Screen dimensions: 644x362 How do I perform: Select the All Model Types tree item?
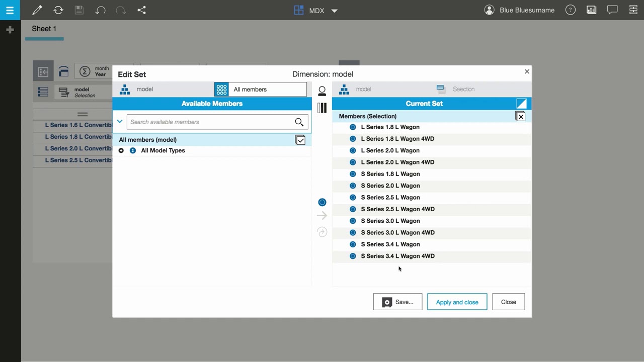pos(163,150)
